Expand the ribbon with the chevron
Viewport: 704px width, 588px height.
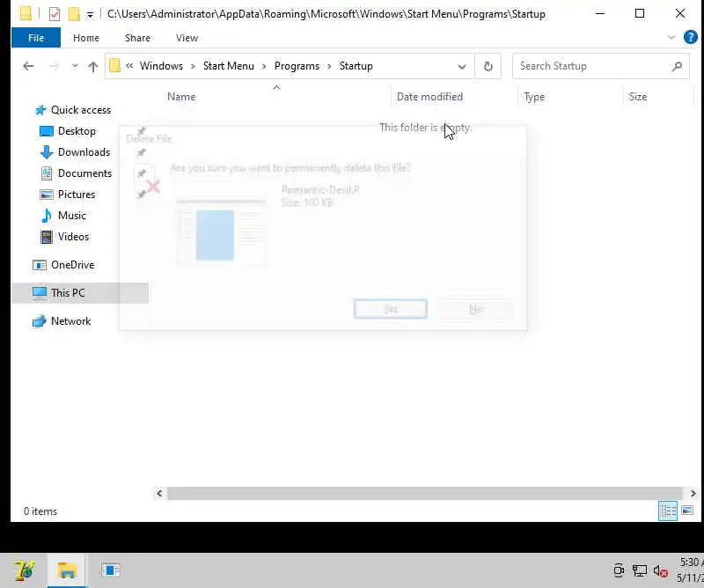coord(671,37)
